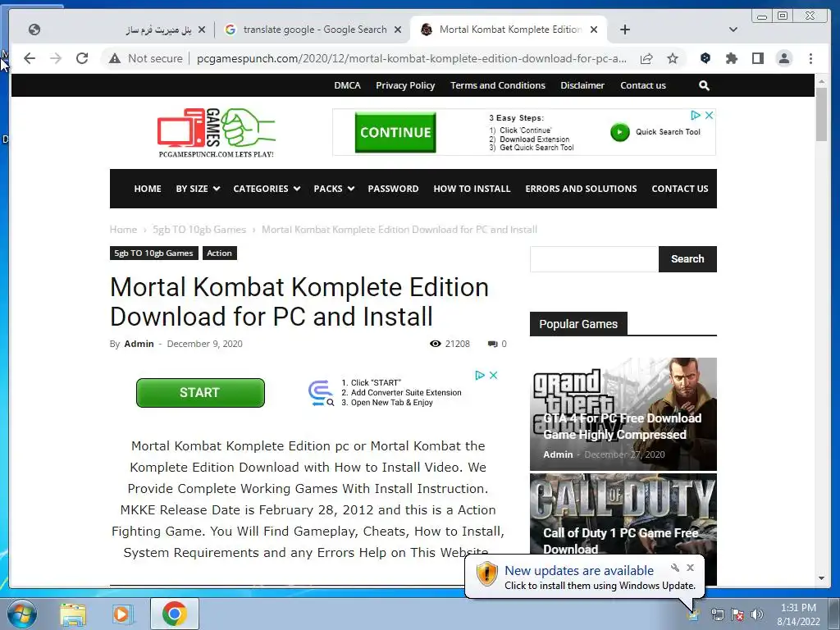Screen dimensions: 840x630
Task: Open Windows Explorer from taskbar
Action: 73,614
